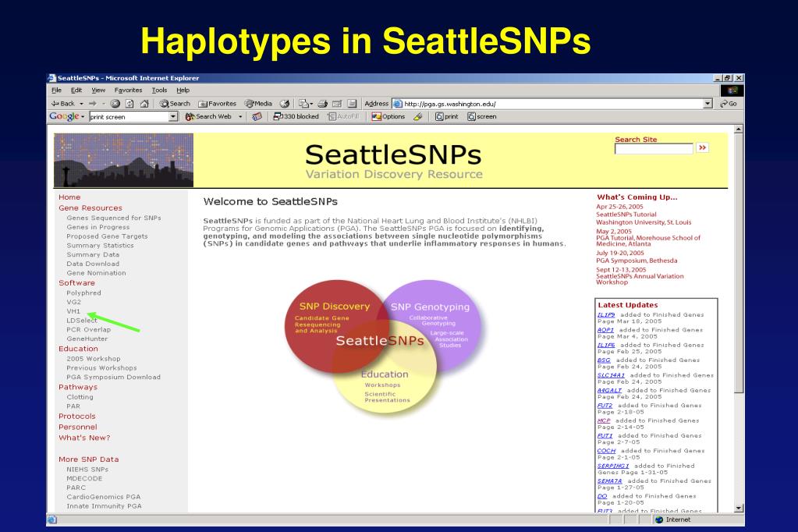The width and height of the screenshot is (798, 532).
Task: Click the Windows logo throbber in the menu bar
Action: point(732,90)
